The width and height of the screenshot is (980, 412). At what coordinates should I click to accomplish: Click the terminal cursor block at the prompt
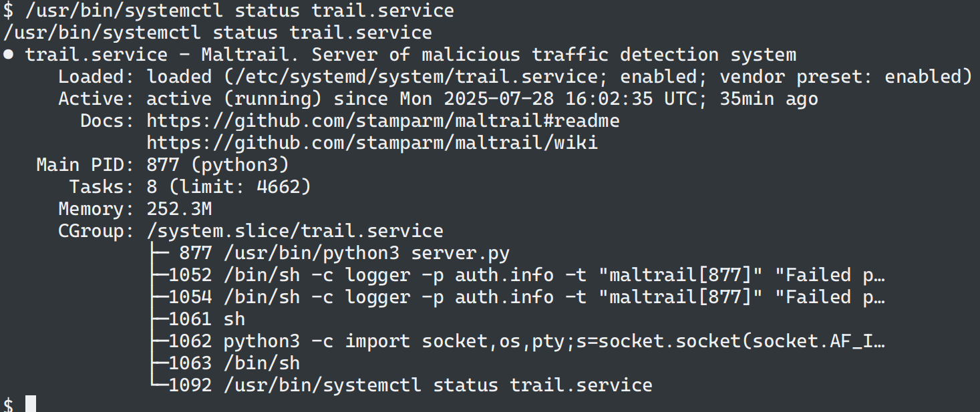[x=30, y=404]
